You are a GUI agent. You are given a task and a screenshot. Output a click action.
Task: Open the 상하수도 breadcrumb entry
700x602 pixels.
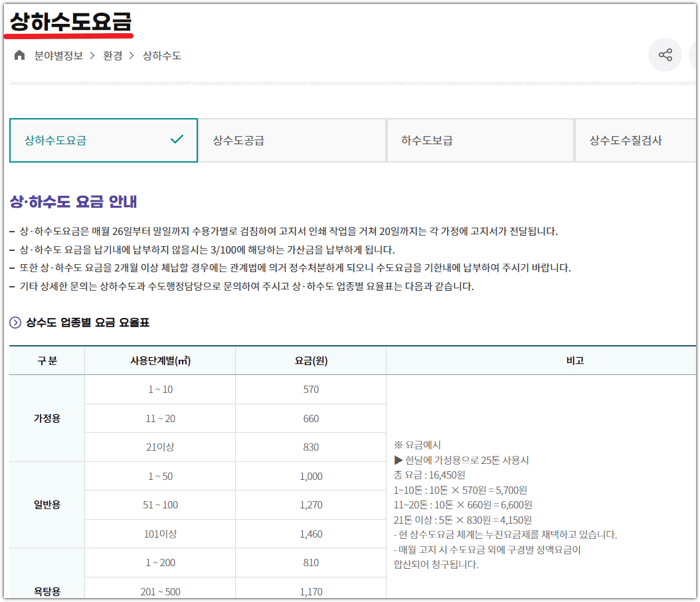[x=162, y=56]
